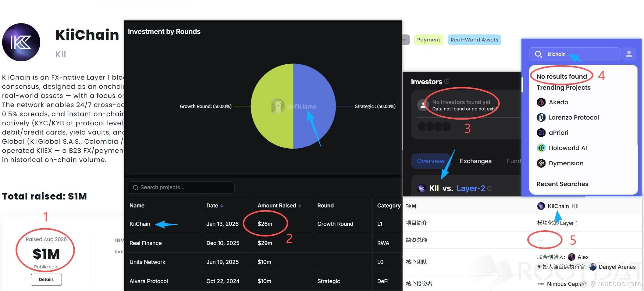This screenshot has width=644, height=291.
Task: Open the Layer-2 comparison link
Action: [471, 189]
